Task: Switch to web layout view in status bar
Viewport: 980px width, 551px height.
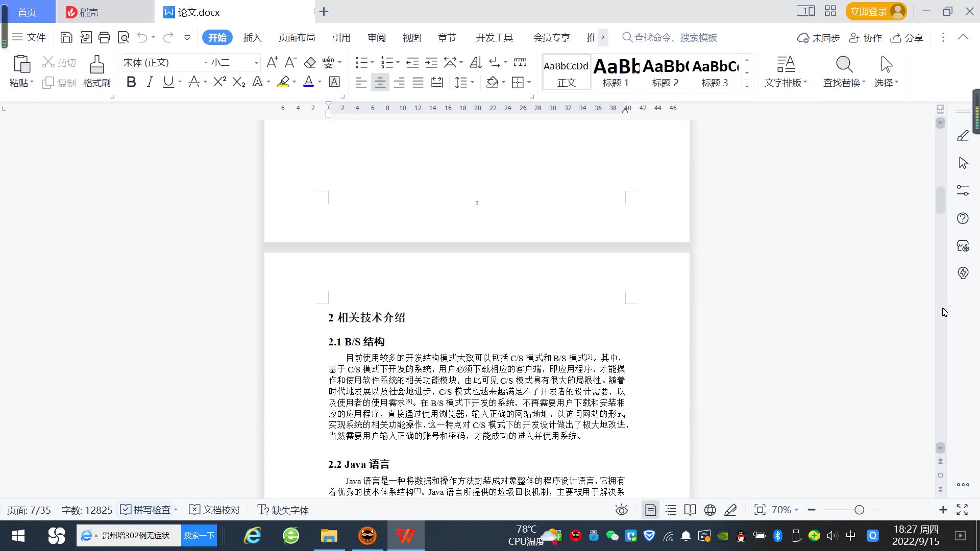Action: tap(710, 510)
